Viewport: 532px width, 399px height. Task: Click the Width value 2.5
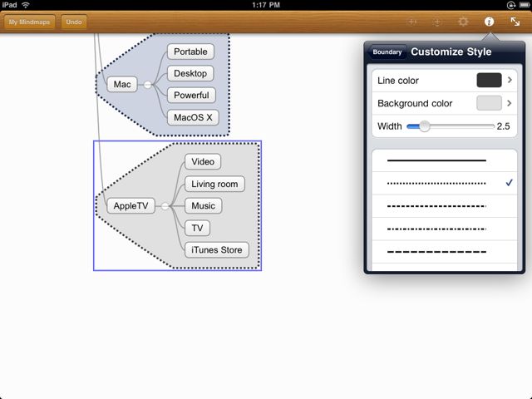(503, 126)
